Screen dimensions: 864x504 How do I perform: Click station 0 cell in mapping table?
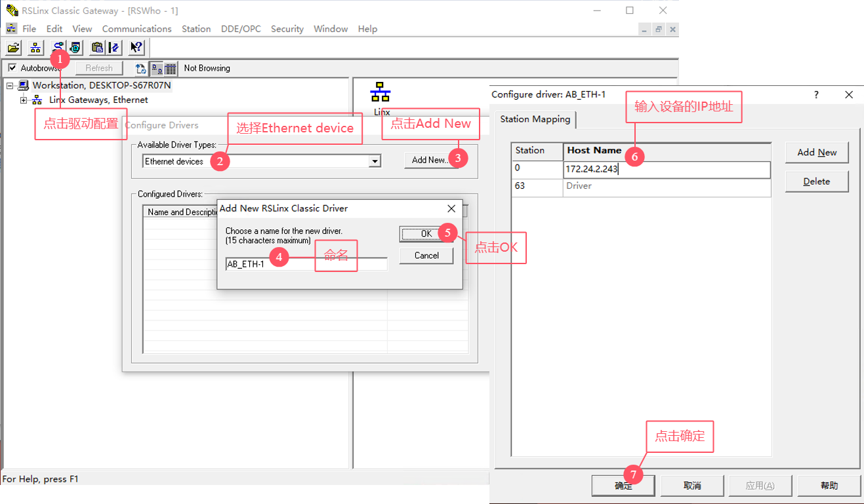pyautogui.click(x=537, y=169)
